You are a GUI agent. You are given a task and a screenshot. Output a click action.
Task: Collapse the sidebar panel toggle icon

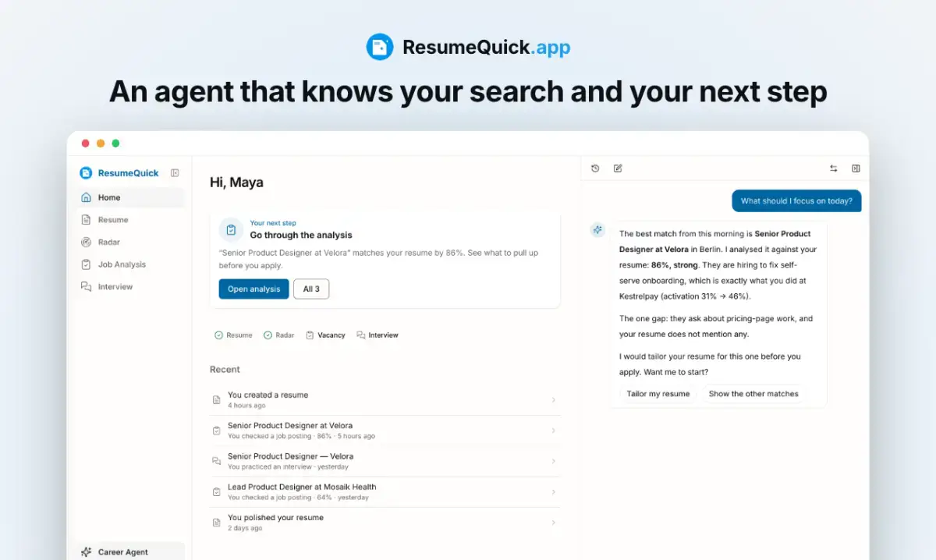click(175, 173)
